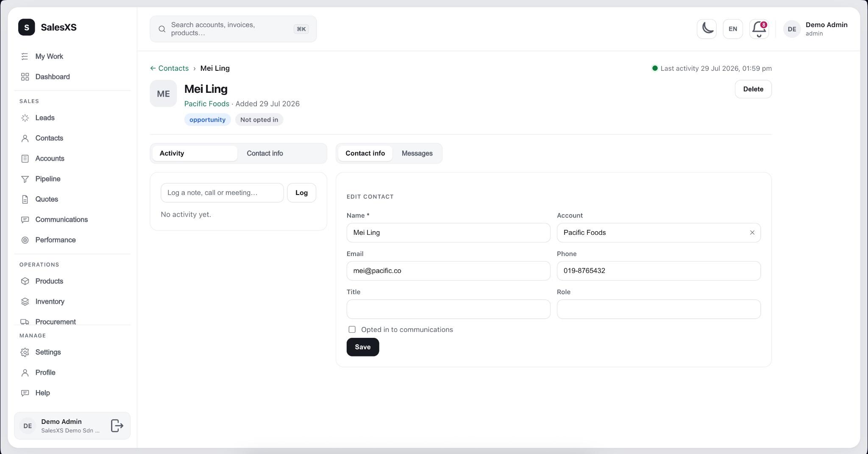Open the Leads section
868x454 pixels.
click(x=72, y=118)
